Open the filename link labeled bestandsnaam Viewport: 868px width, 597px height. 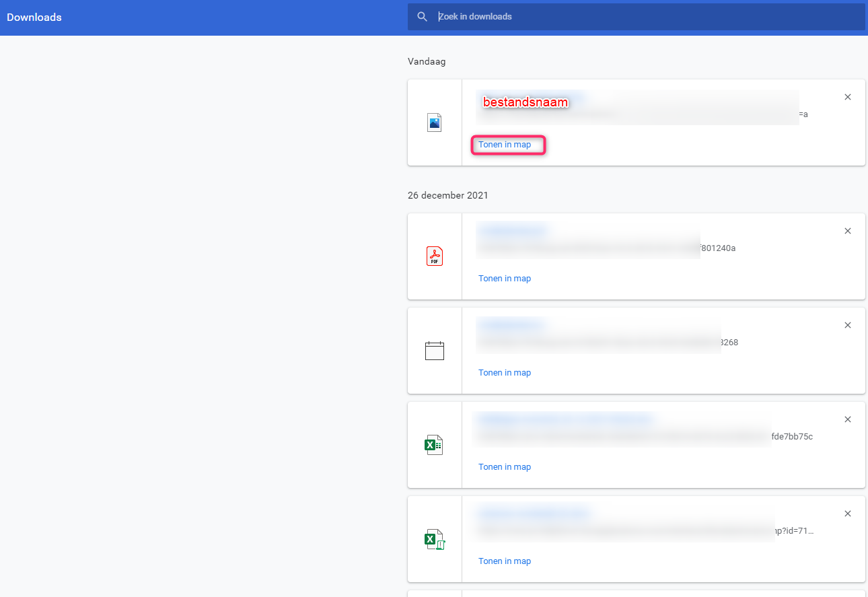526,102
